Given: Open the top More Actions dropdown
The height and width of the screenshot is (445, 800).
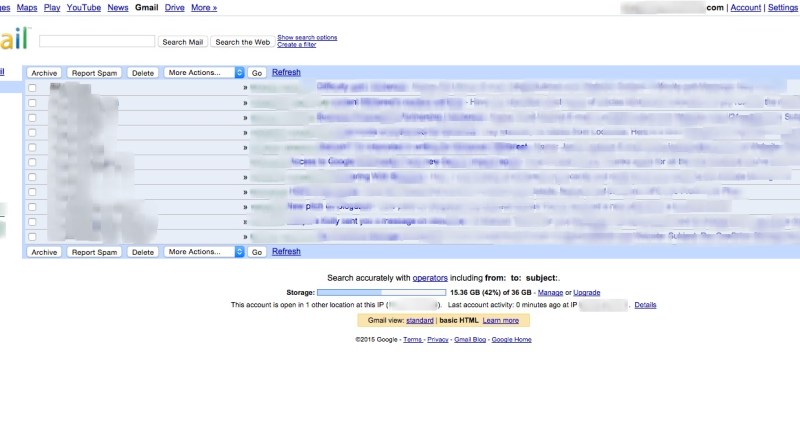Looking at the screenshot, I should point(204,72).
